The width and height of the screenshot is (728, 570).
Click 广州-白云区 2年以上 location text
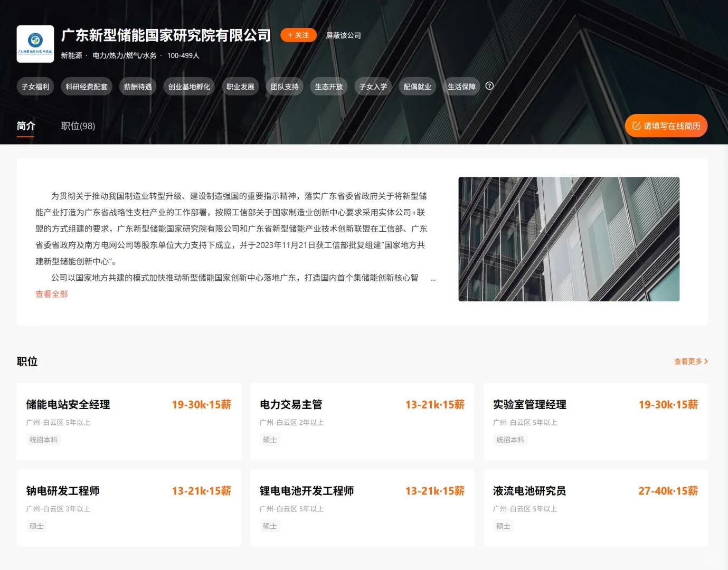point(292,423)
